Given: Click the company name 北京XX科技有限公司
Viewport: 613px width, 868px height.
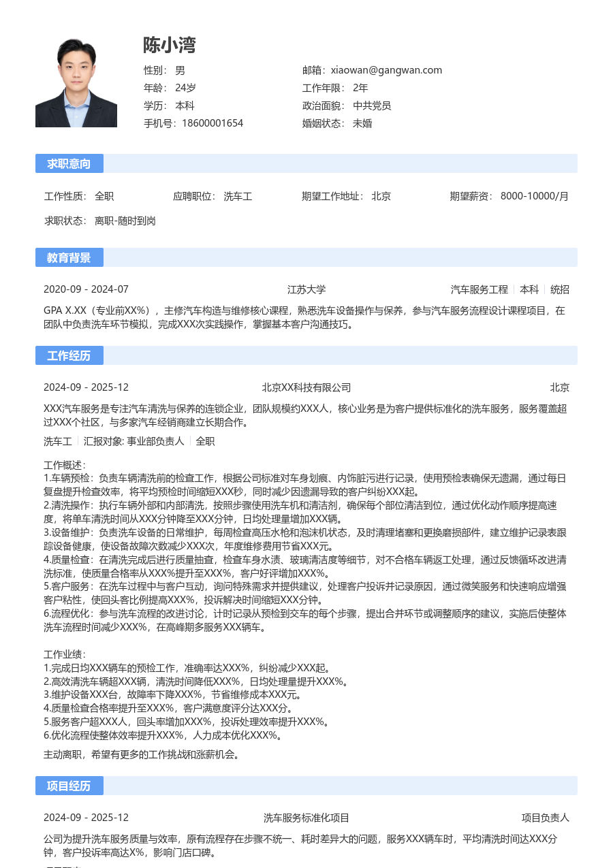Looking at the screenshot, I should click(306, 387).
